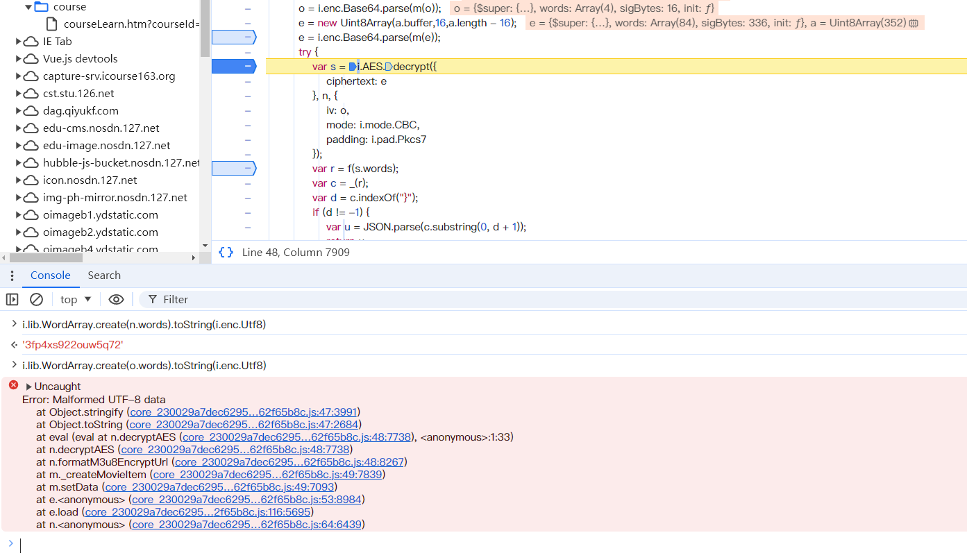
Task: Select oimageb2.ydstatic.com tree item
Action: click(101, 232)
